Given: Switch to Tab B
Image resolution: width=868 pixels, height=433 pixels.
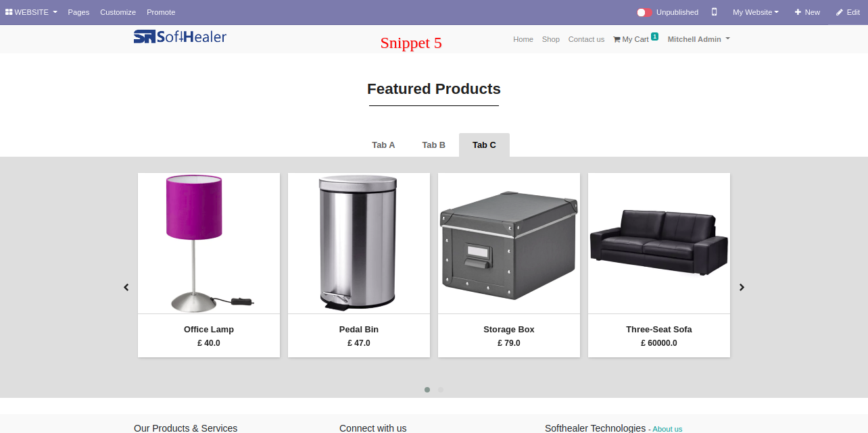Looking at the screenshot, I should click(x=434, y=145).
